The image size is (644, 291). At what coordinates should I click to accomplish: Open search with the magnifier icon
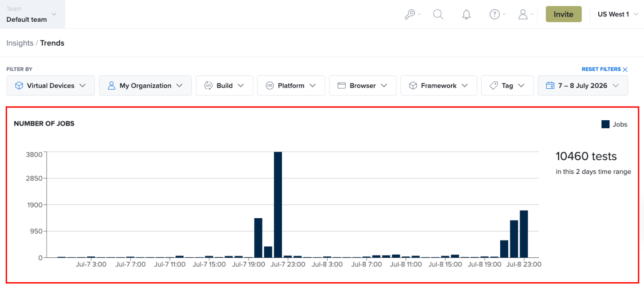pyautogui.click(x=438, y=14)
